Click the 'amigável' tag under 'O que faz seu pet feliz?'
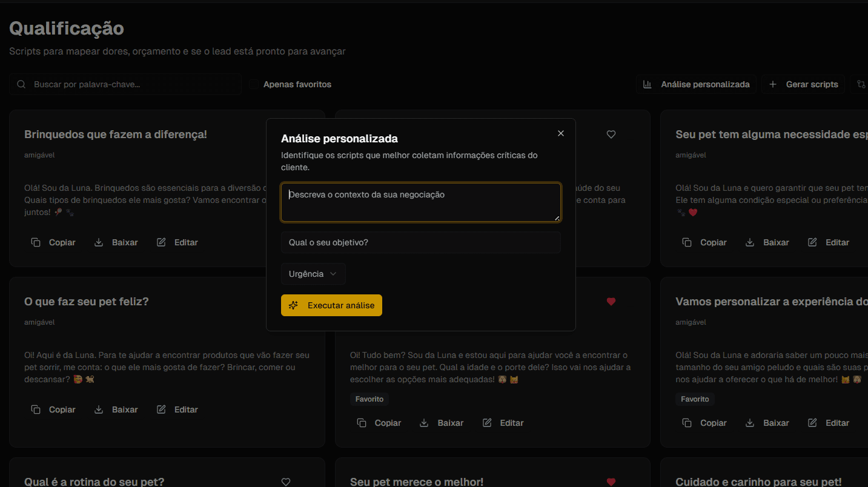This screenshot has width=868, height=487. [x=39, y=322]
